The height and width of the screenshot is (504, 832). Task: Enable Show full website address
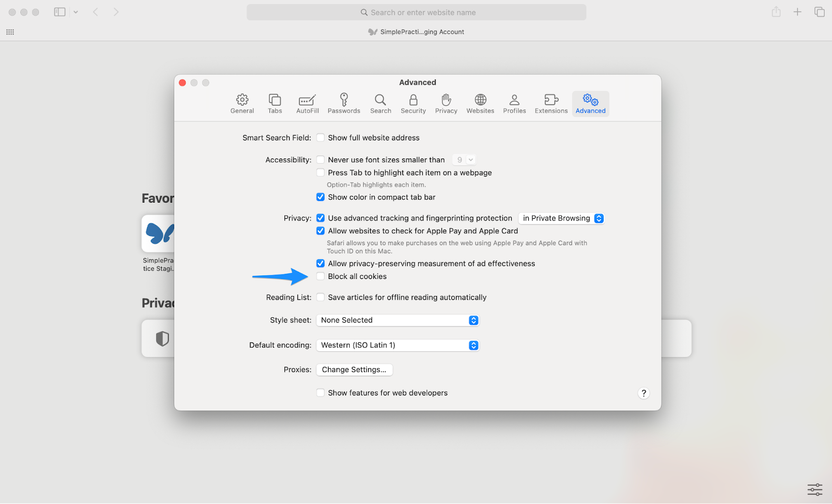(320, 137)
